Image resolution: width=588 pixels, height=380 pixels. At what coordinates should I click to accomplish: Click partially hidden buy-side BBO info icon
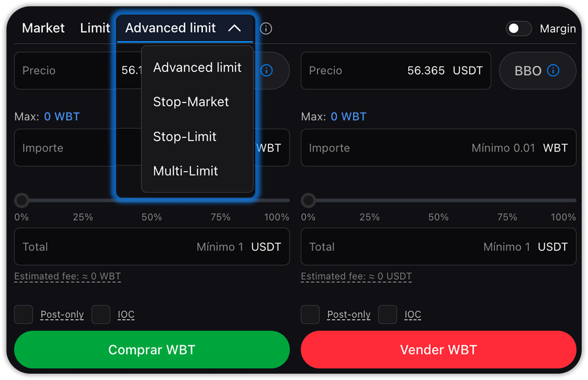266,70
